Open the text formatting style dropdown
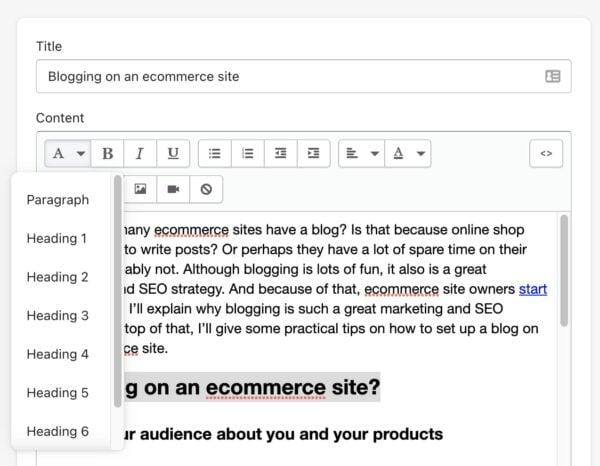Viewport: 600px width, 466px height. point(68,153)
